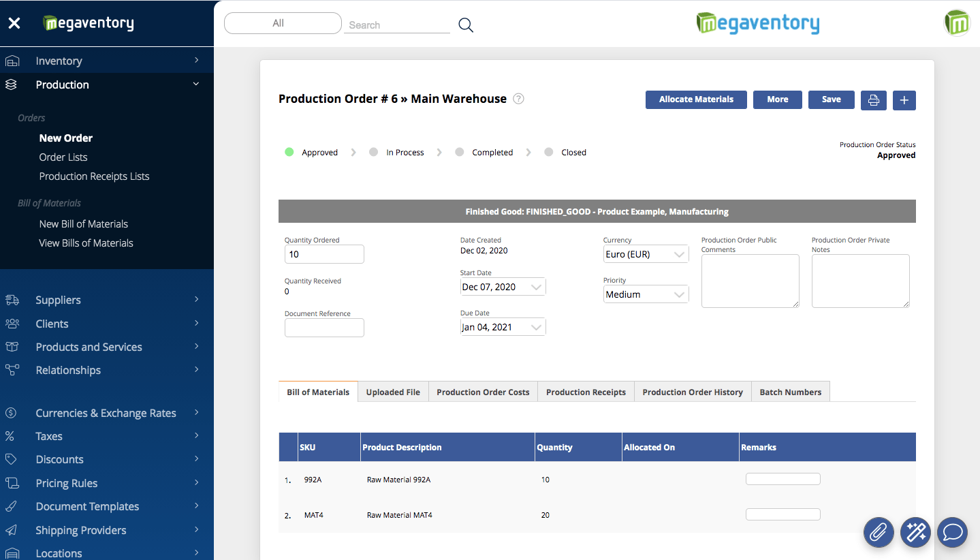Open the chat bubble support icon
This screenshot has width=980, height=560.
[952, 532]
